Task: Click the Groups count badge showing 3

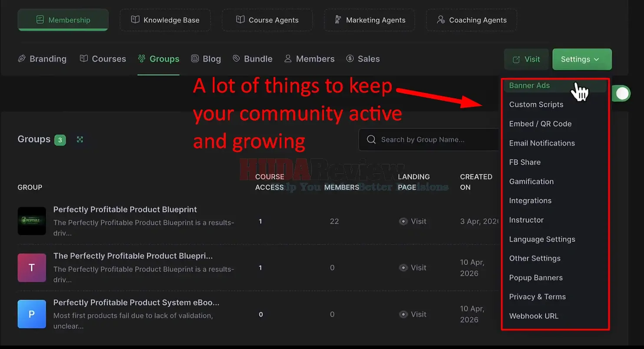Action: 60,140
